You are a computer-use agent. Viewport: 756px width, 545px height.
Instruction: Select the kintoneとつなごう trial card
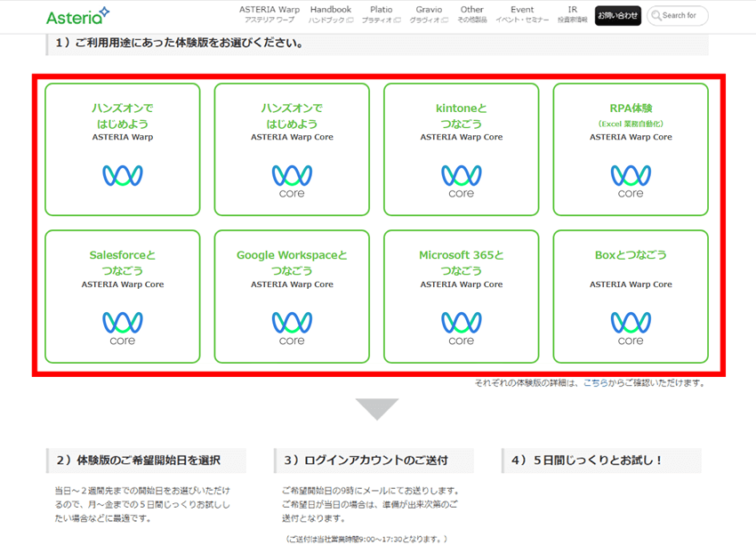(462, 149)
